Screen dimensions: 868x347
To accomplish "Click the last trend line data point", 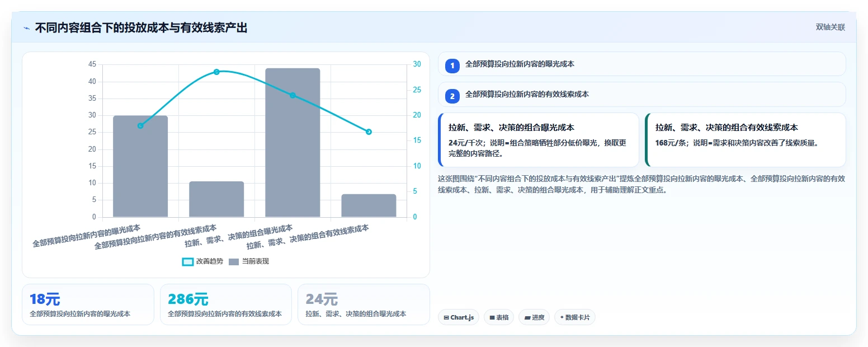I will 369,132.
